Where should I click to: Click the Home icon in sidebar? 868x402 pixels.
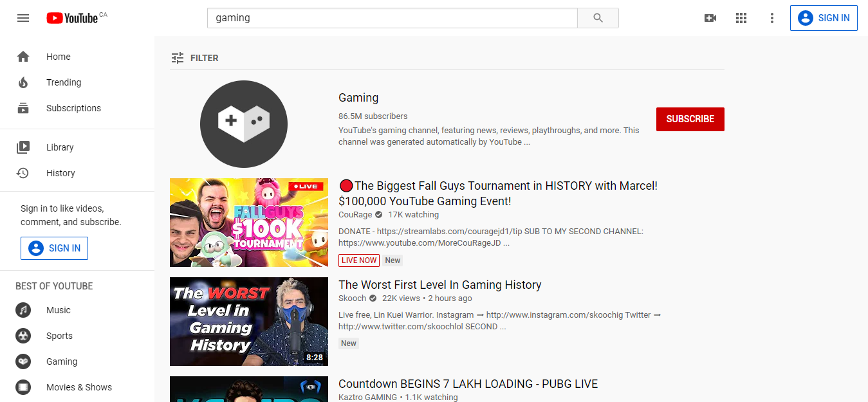coord(23,57)
